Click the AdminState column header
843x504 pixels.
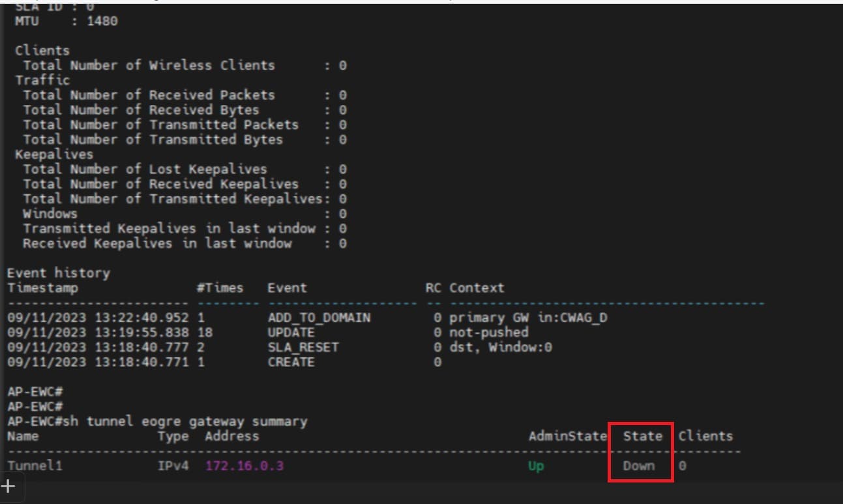[x=567, y=436]
